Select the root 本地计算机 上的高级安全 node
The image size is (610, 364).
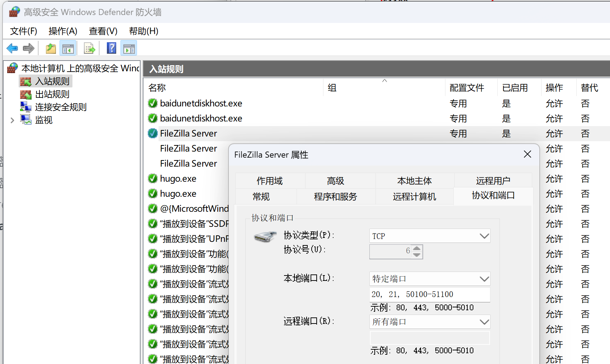pos(80,68)
